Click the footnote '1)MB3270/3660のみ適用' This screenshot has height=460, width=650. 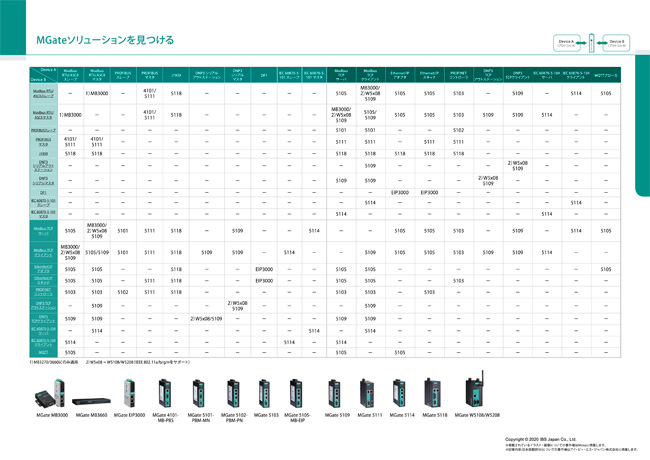click(53, 362)
